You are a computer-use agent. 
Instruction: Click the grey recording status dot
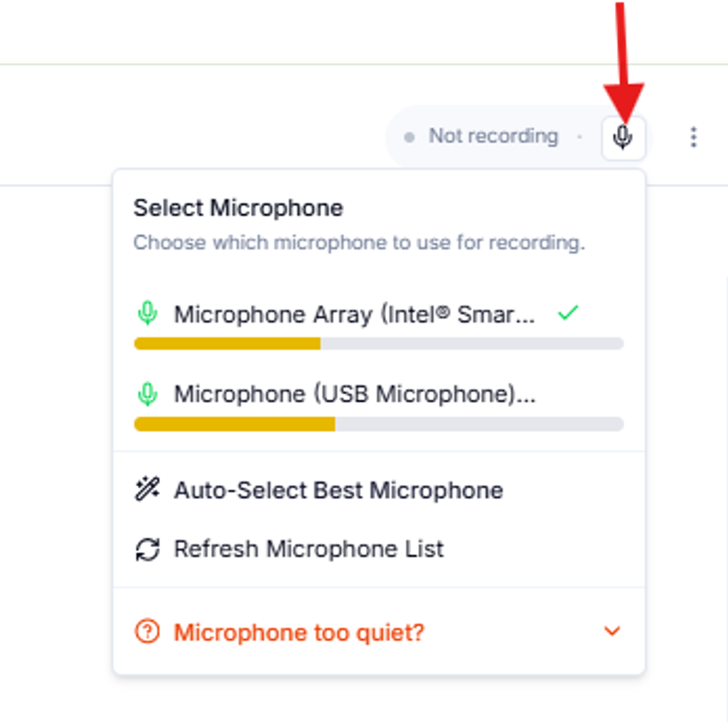pyautogui.click(x=409, y=138)
